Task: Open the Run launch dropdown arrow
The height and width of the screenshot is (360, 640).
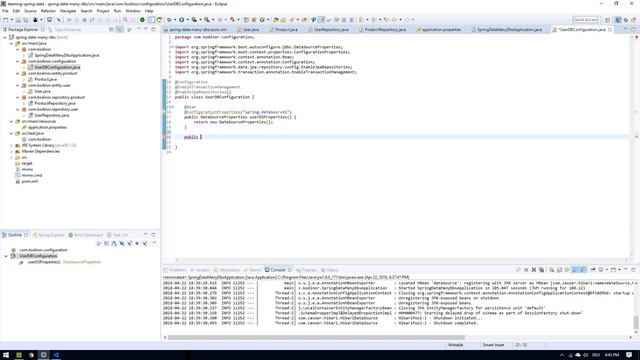Action: (187, 20)
